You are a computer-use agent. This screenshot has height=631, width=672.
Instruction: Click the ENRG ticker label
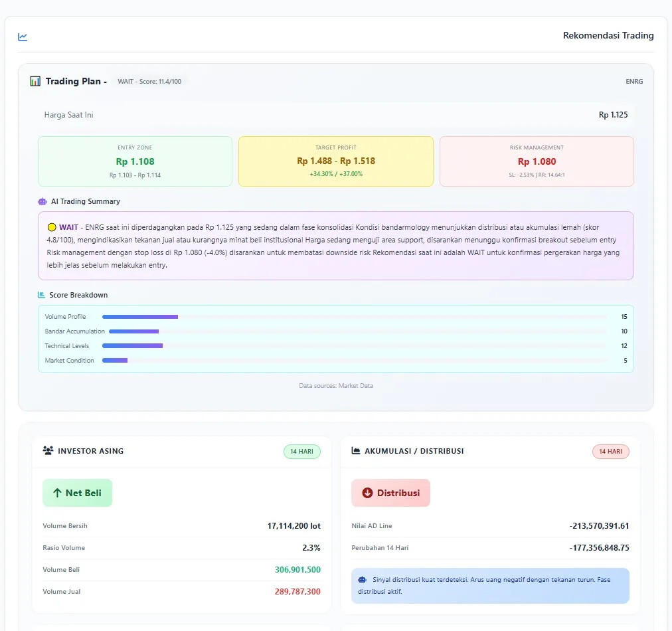[634, 82]
